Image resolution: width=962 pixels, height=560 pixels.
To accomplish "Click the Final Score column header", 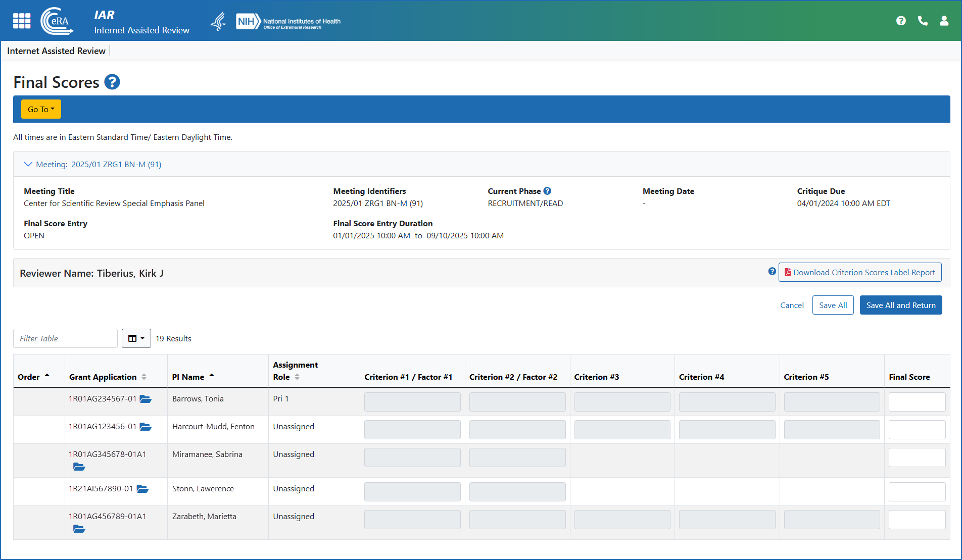I will click(909, 377).
